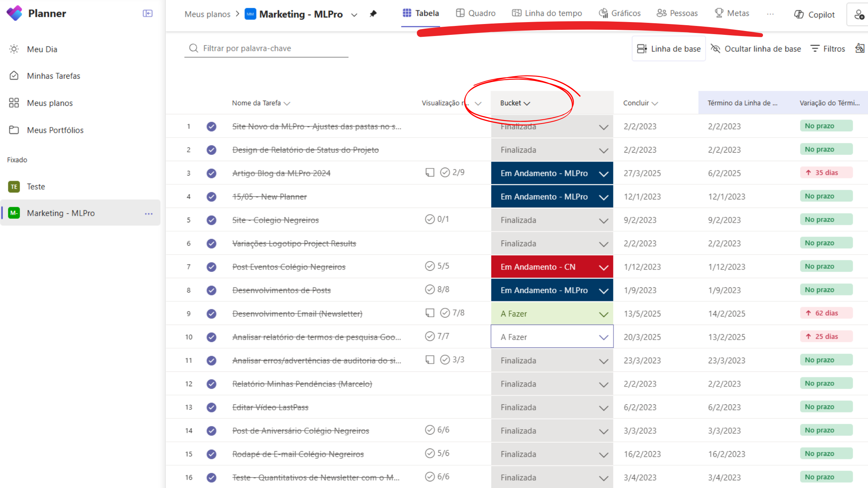Screen dimensions: 868x488
Task: Uncheck completed task Artigo Blog da MLPro 2024
Action: tap(211, 174)
